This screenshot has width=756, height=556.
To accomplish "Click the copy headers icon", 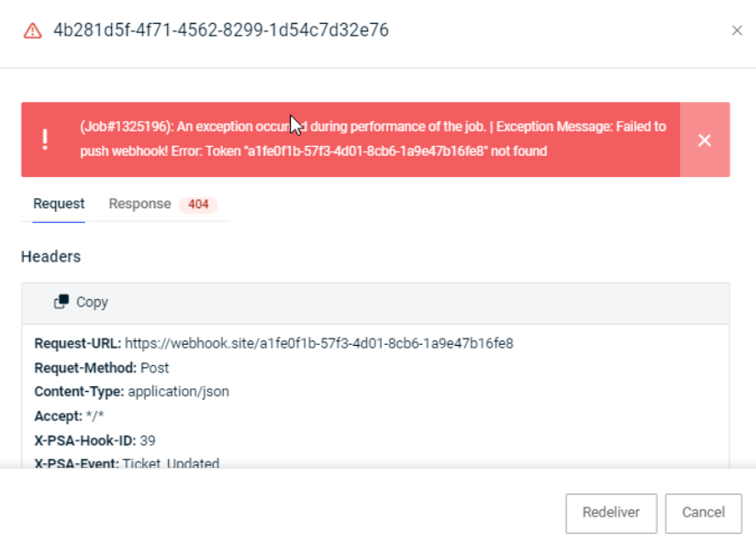I will click(61, 302).
